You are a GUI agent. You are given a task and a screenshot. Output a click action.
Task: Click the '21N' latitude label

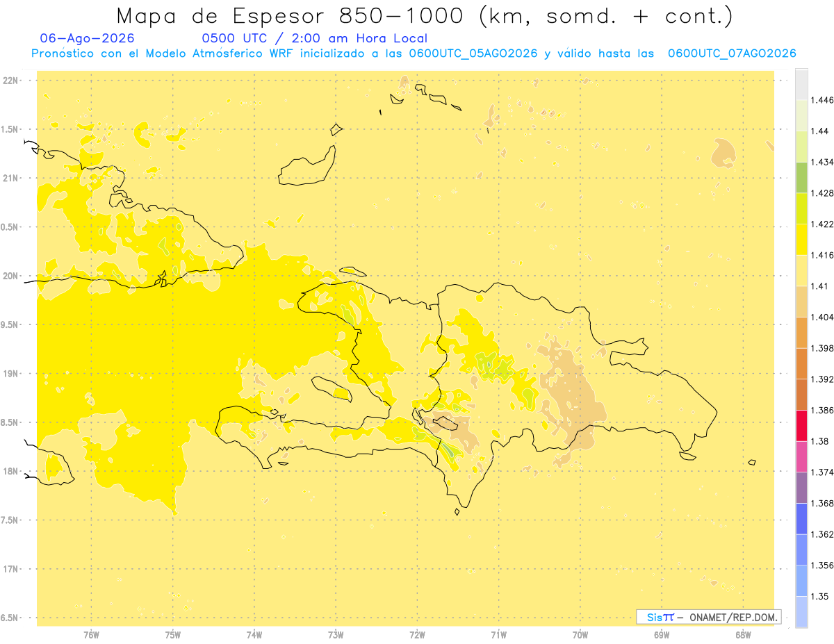[11, 179]
